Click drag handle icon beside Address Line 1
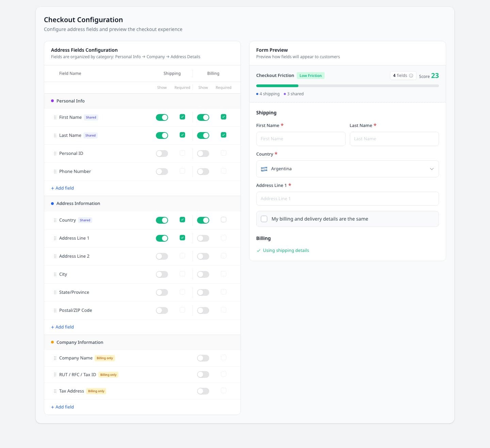490x448 pixels. pyautogui.click(x=55, y=238)
